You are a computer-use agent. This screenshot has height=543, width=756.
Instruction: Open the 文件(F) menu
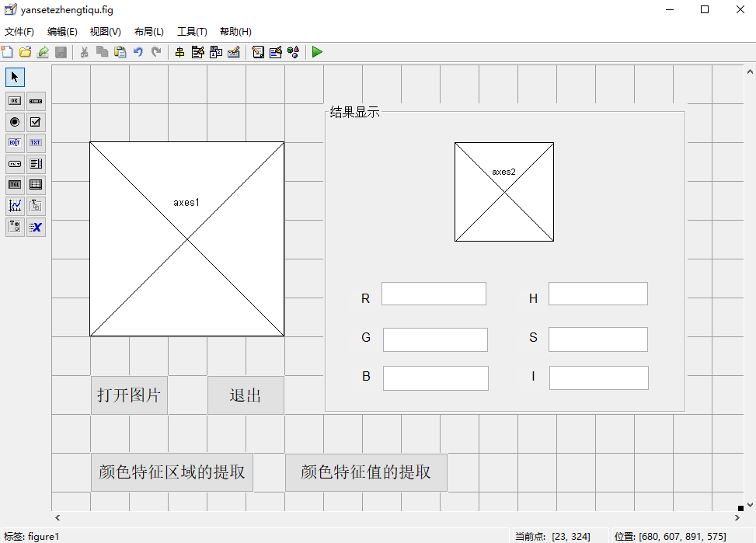tap(20, 32)
